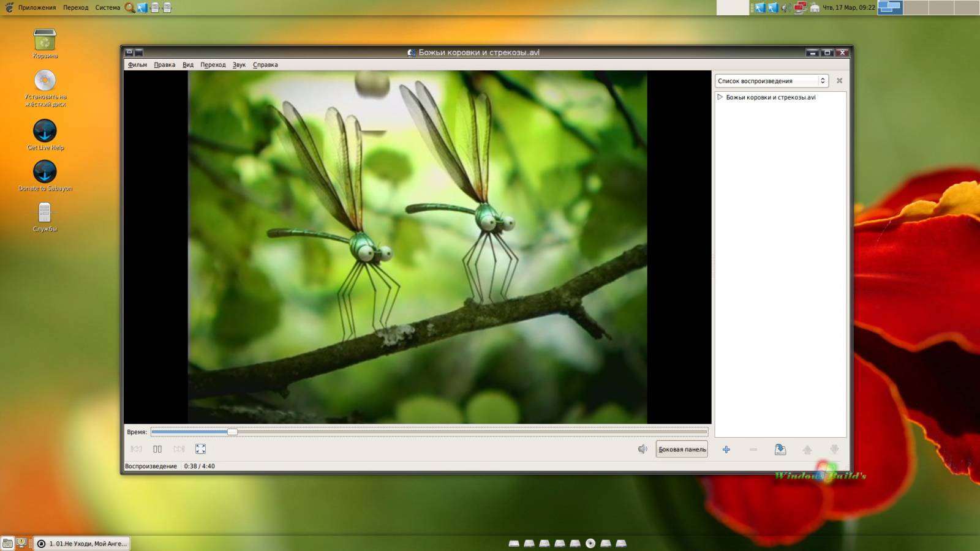The image size is (980, 551).
Task: Open the Вид menu
Action: pyautogui.click(x=188, y=64)
